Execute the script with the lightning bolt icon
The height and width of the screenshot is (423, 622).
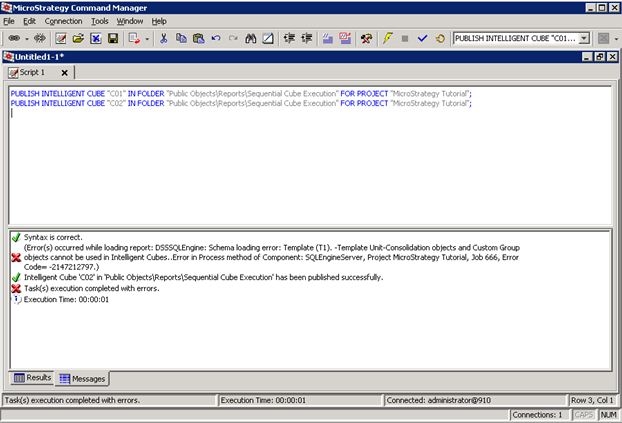coord(387,38)
